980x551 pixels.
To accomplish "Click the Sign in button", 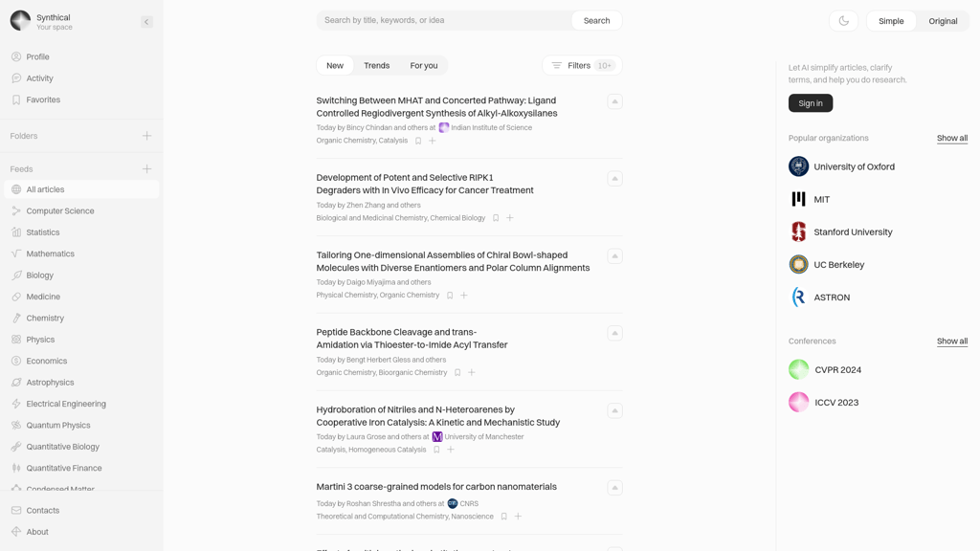I will coord(810,103).
